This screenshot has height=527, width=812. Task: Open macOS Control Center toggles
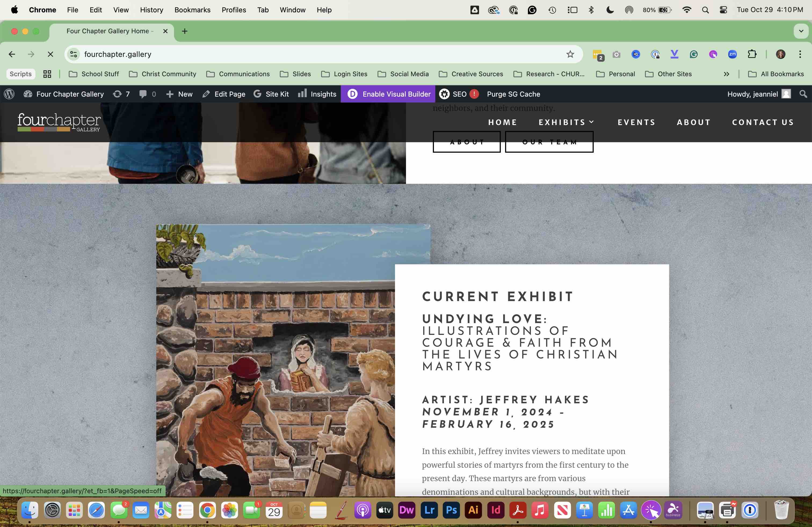(723, 10)
